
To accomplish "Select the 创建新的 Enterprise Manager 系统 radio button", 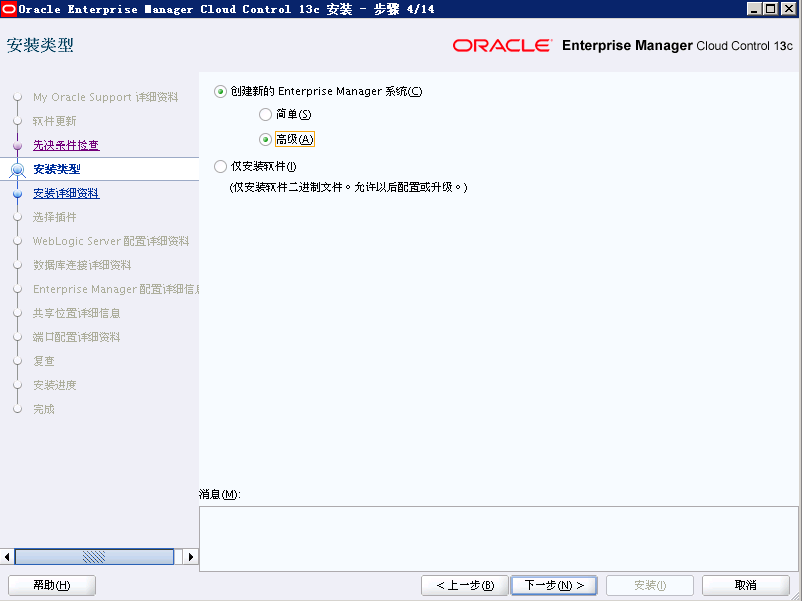I will 220,92.
